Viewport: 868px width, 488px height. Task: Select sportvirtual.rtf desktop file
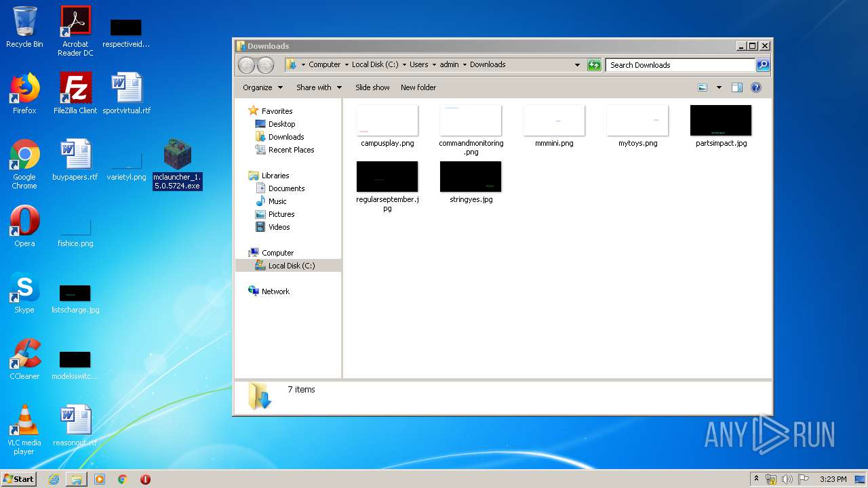point(127,94)
